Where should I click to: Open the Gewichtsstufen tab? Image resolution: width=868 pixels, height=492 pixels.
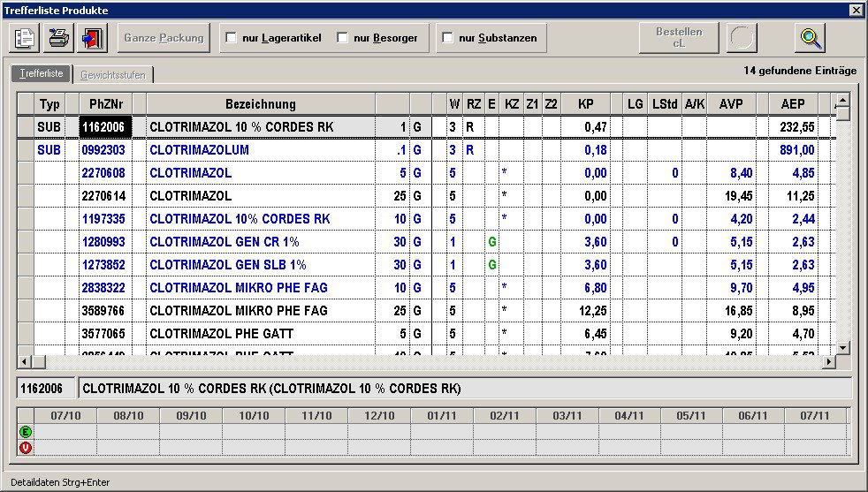[x=113, y=75]
